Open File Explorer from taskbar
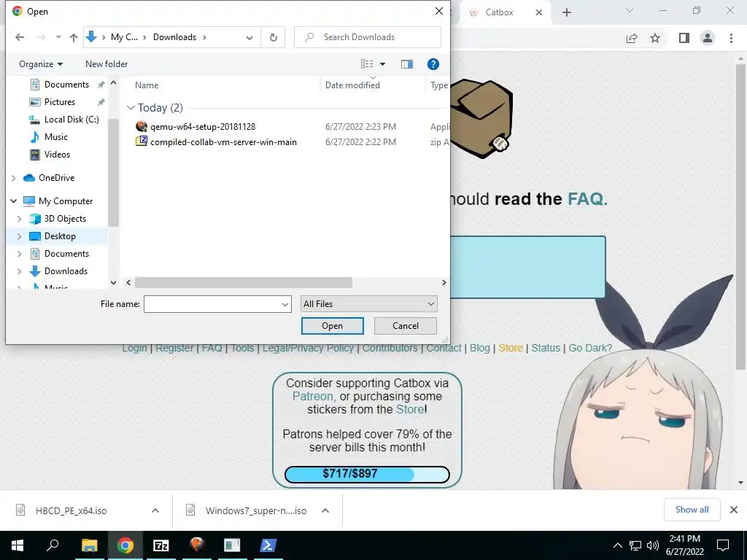The height and width of the screenshot is (560, 747). pos(89,545)
